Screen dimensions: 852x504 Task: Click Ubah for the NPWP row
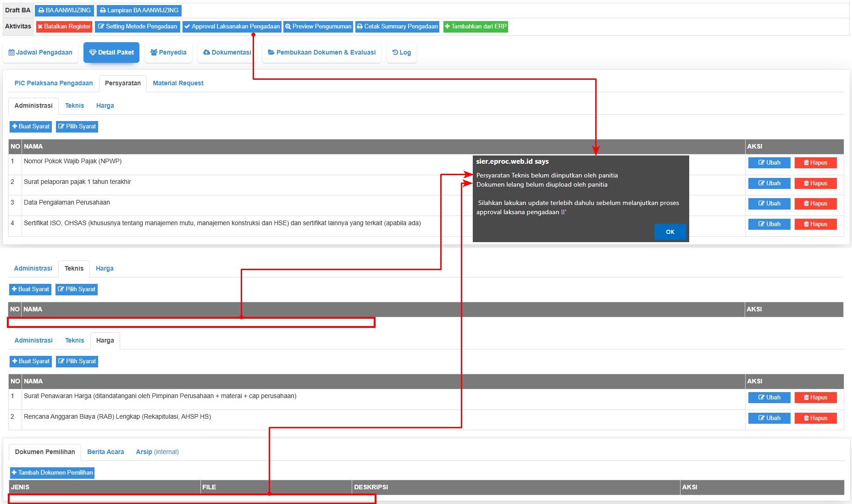(x=769, y=163)
